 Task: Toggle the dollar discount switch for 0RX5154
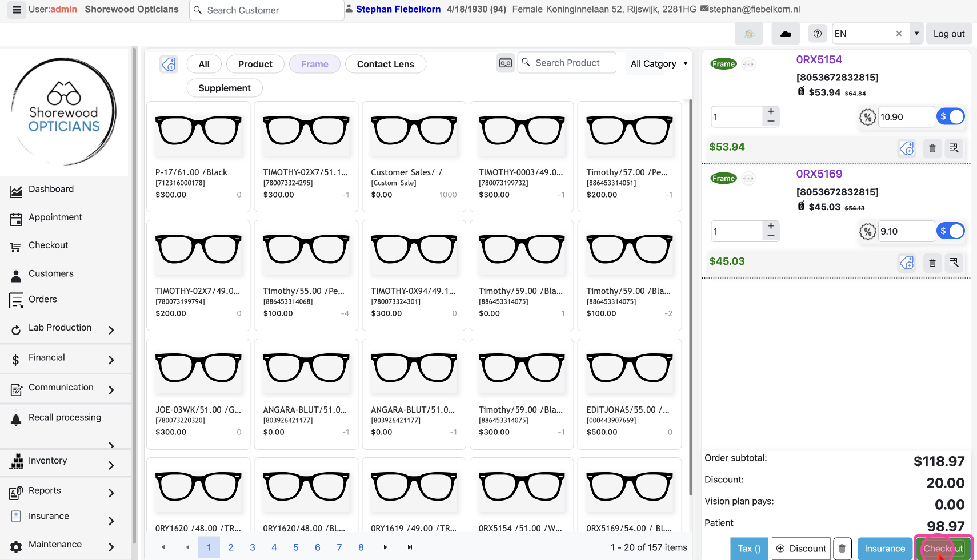(951, 117)
